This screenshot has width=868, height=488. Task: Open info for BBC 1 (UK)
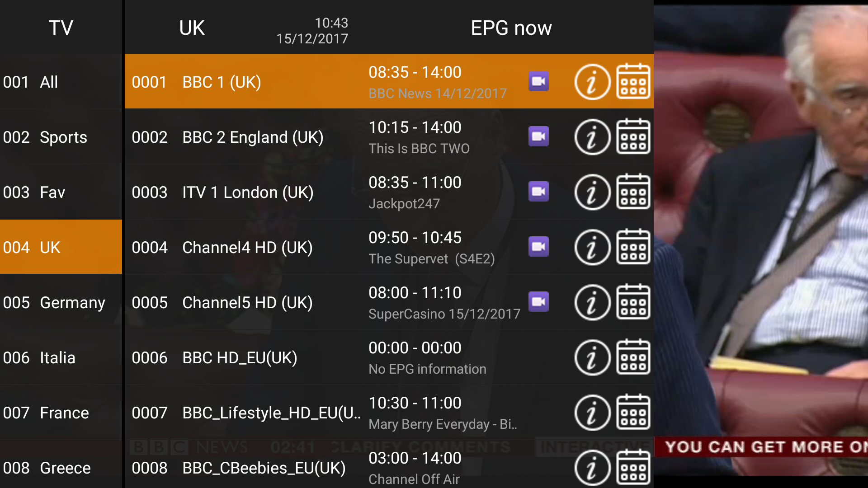[592, 82]
